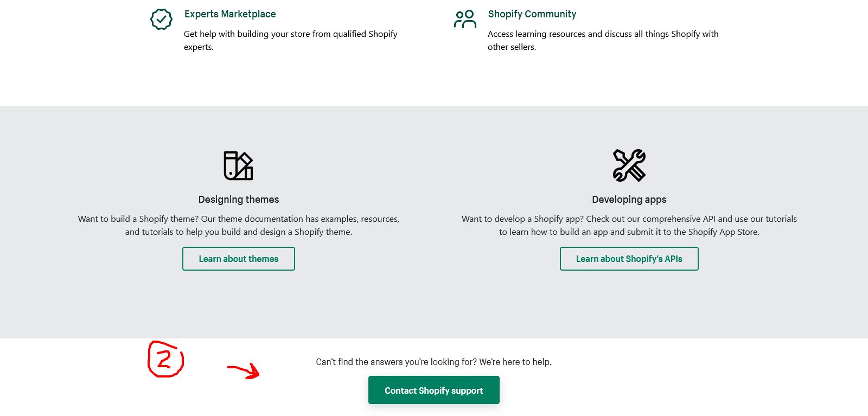Open the Shopify Community heading link
Image resolution: width=868 pixels, height=416 pixels.
(x=532, y=14)
